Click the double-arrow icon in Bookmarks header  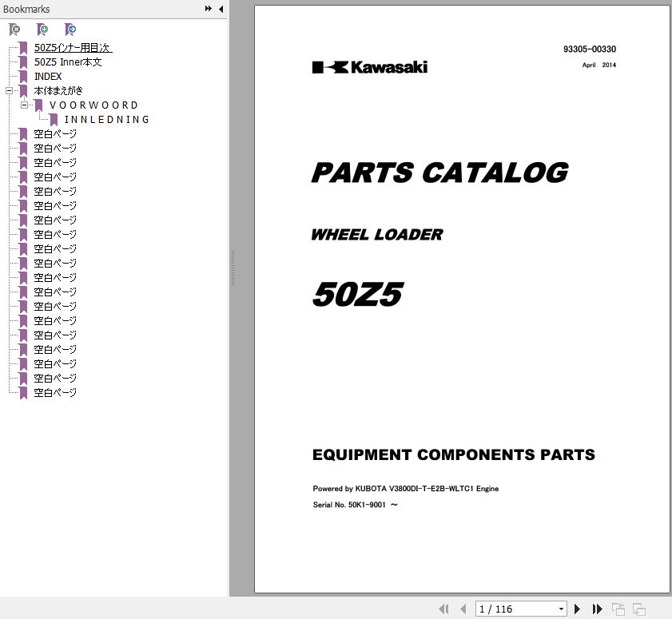click(x=209, y=9)
